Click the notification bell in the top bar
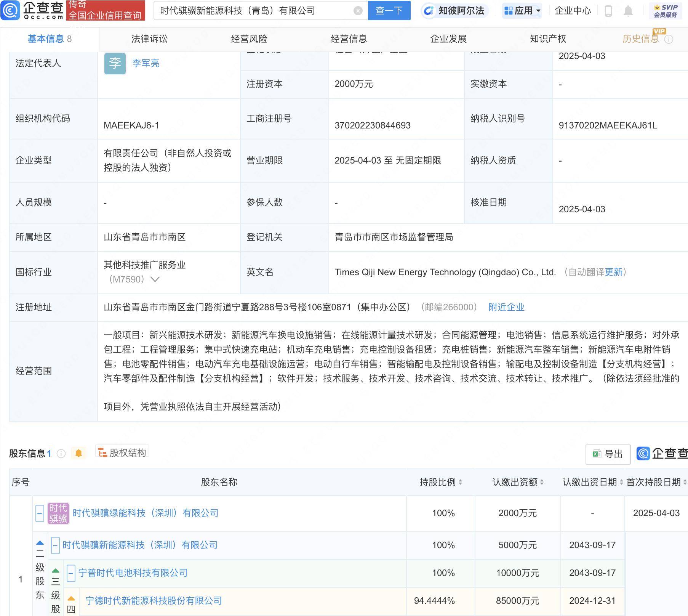Screen dimensions: 688x616 628,11
